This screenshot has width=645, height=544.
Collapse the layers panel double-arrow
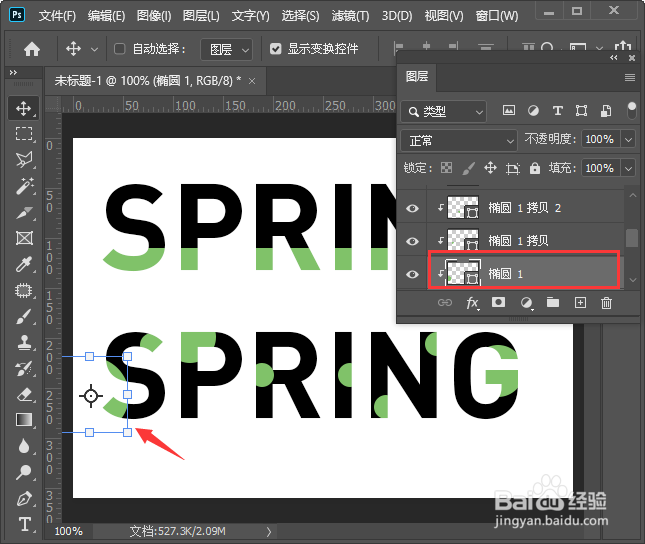point(614,58)
